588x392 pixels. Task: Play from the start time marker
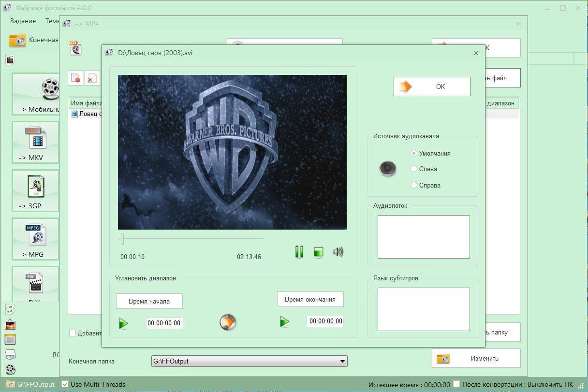[x=124, y=323]
